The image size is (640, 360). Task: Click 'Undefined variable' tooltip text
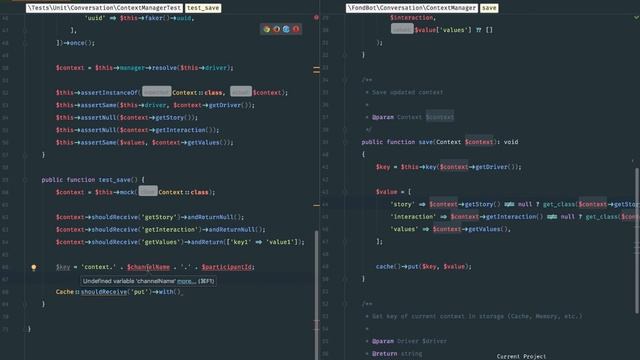tap(129, 281)
